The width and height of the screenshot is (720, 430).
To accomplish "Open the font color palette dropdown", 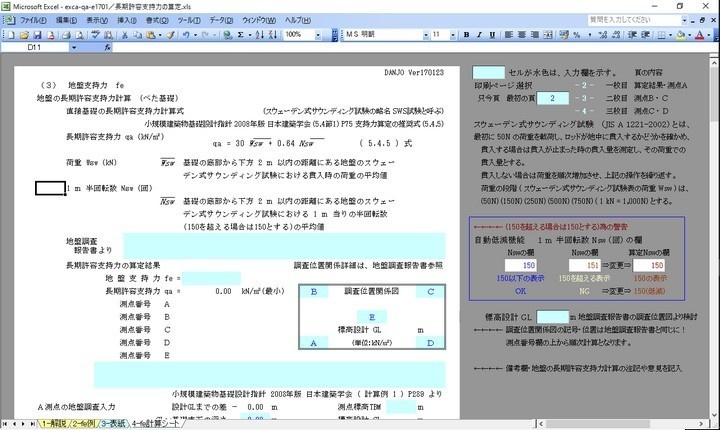I will 709,35.
